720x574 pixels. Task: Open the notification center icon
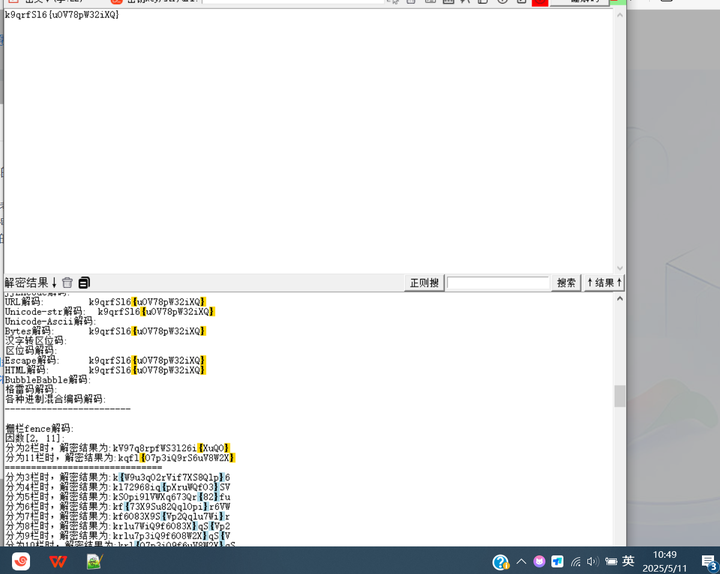tap(709, 562)
